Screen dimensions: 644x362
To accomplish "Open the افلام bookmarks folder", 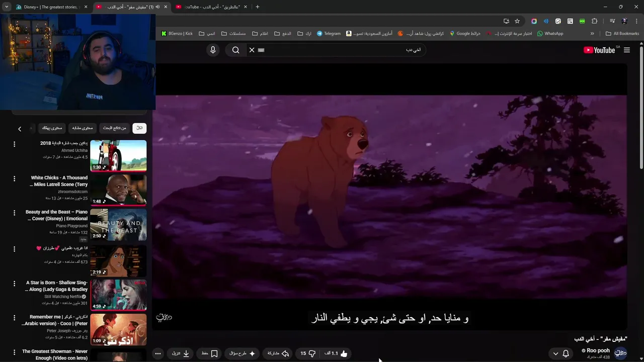I will [x=260, y=34].
